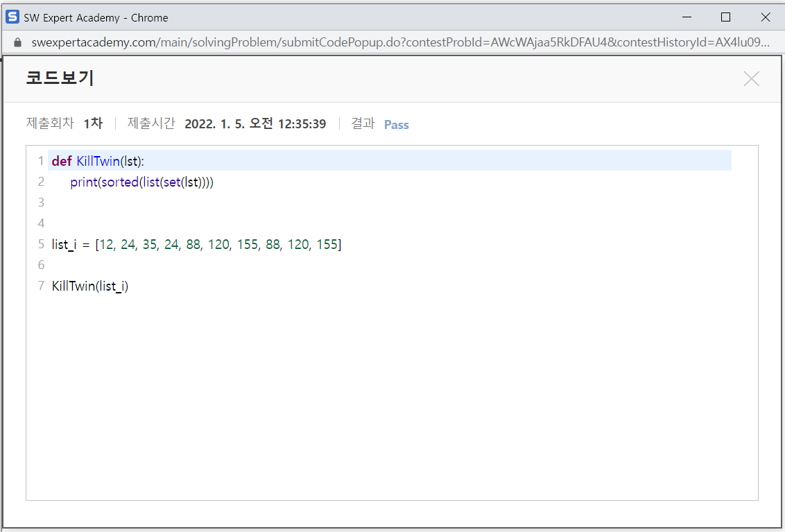Screen dimensions: 785x532
Task: Close the Chrome window
Action: (x=765, y=17)
